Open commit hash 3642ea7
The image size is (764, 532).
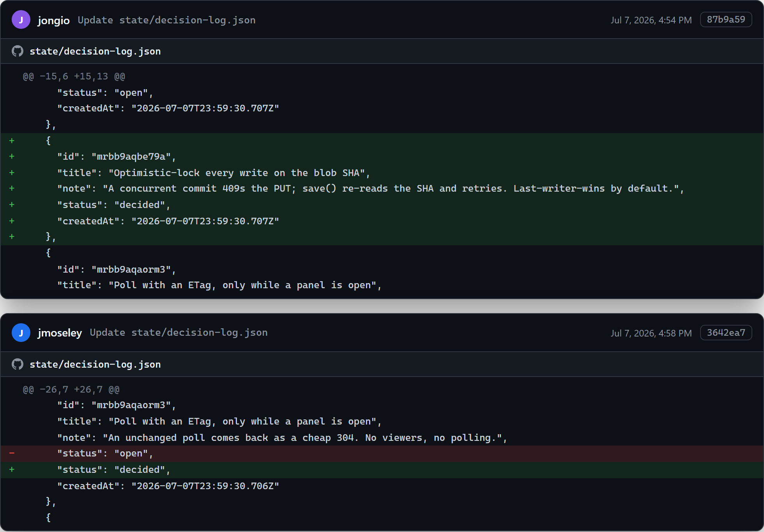[x=726, y=333]
